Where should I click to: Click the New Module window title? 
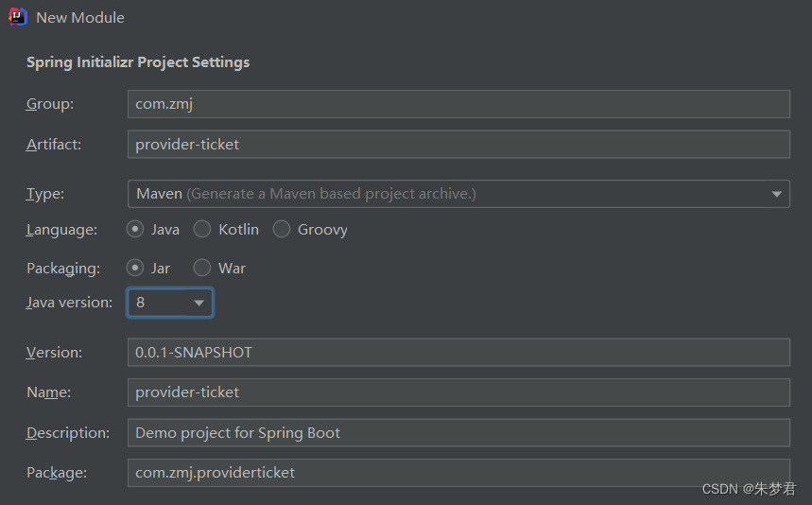(x=80, y=18)
